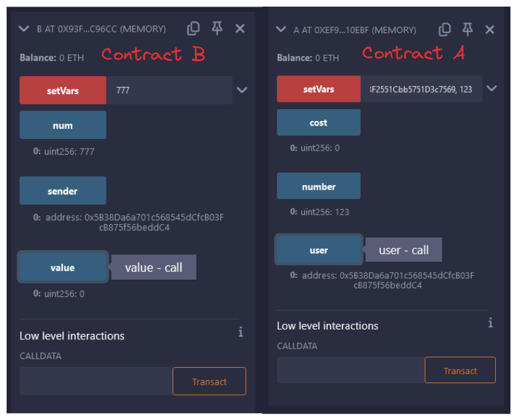Image resolution: width=517 pixels, height=420 pixels.
Task: Expand setVars parameters in Contract A
Action: pos(491,89)
